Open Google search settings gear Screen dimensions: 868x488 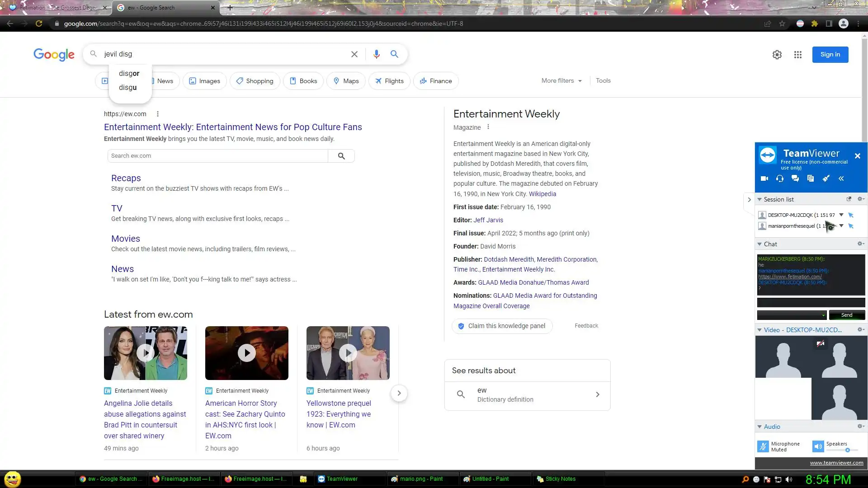tap(777, 55)
